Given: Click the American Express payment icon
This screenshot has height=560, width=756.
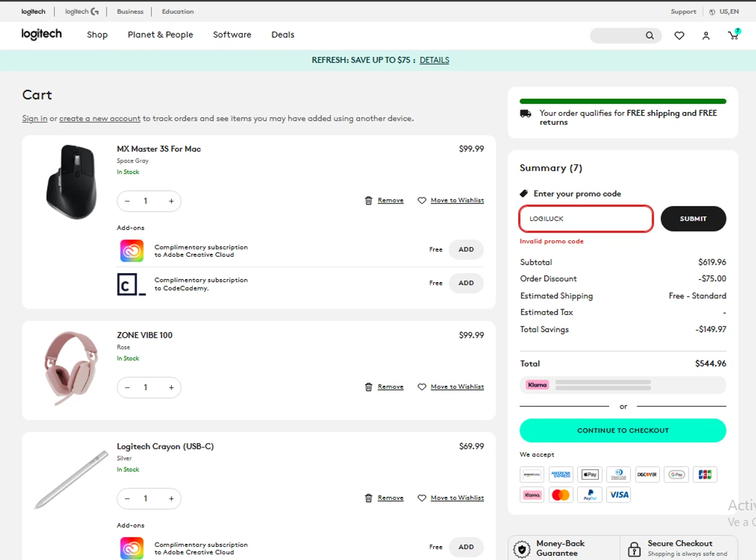Looking at the screenshot, I should pyautogui.click(x=560, y=474).
